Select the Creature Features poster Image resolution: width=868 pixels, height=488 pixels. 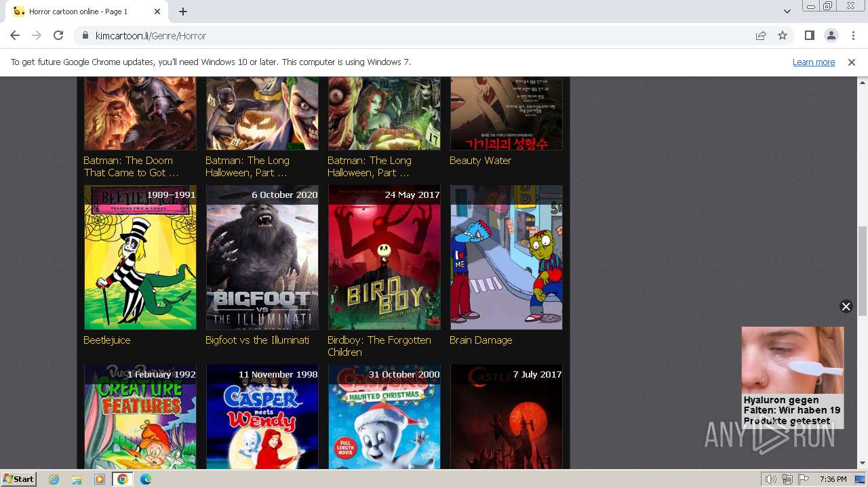point(140,417)
